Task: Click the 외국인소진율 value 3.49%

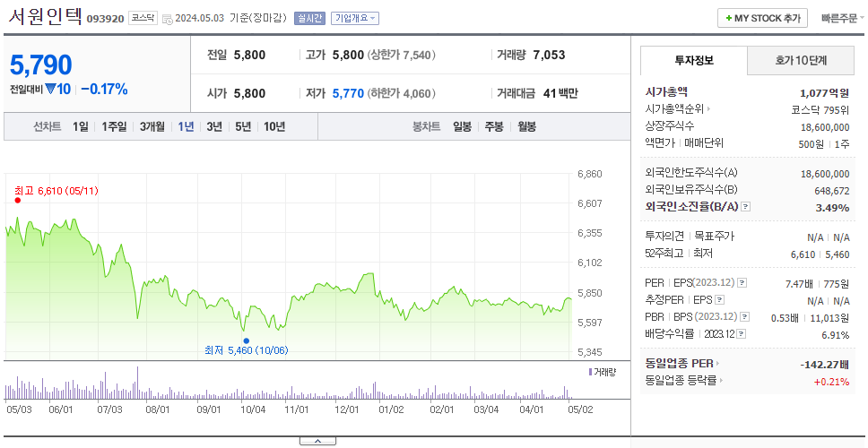Action: point(831,208)
